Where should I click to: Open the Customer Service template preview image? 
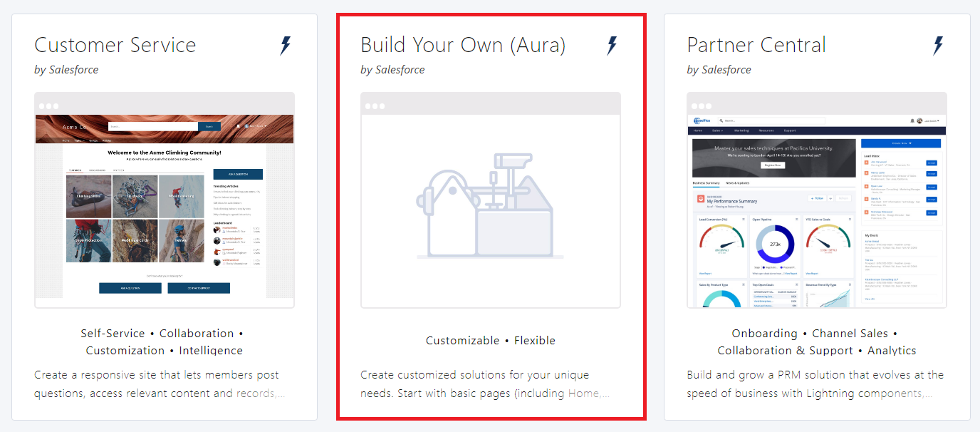(165, 200)
